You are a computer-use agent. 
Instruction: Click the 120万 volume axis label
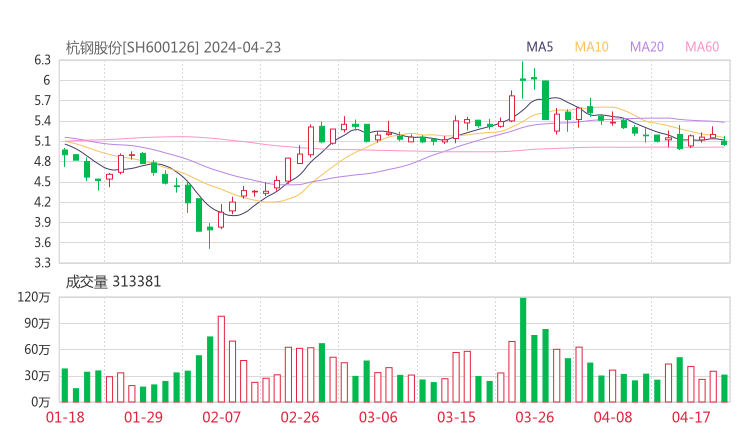(x=34, y=297)
